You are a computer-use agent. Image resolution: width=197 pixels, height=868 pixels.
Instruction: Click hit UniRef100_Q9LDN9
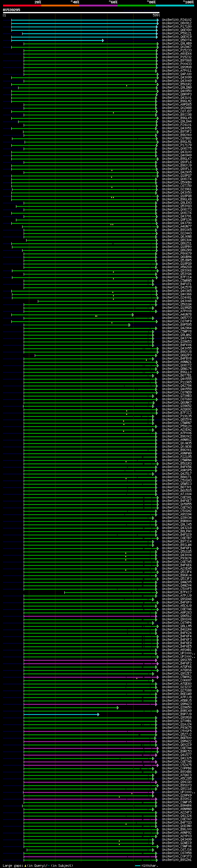pyautogui.click(x=177, y=88)
